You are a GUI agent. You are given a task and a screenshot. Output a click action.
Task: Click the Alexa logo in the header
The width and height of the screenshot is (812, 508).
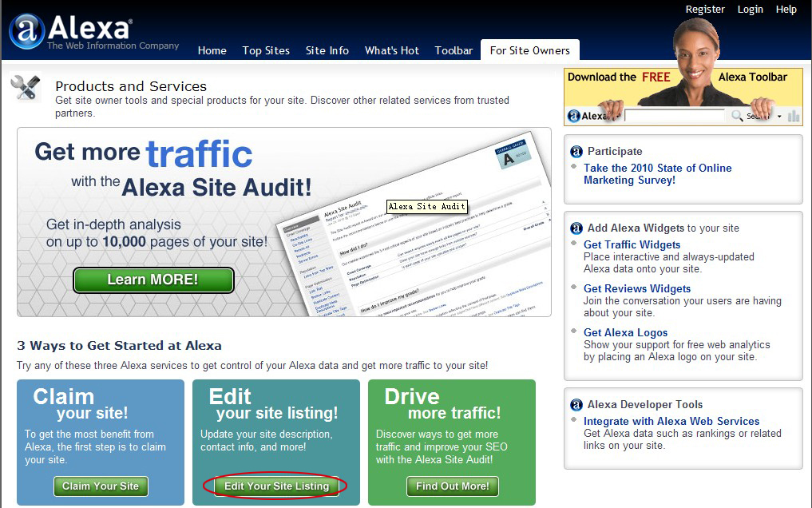coord(71,30)
